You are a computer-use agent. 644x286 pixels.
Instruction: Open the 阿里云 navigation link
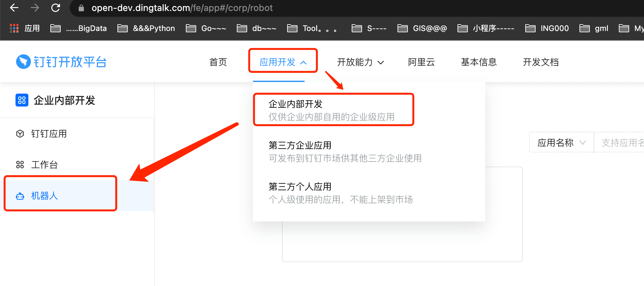point(421,62)
